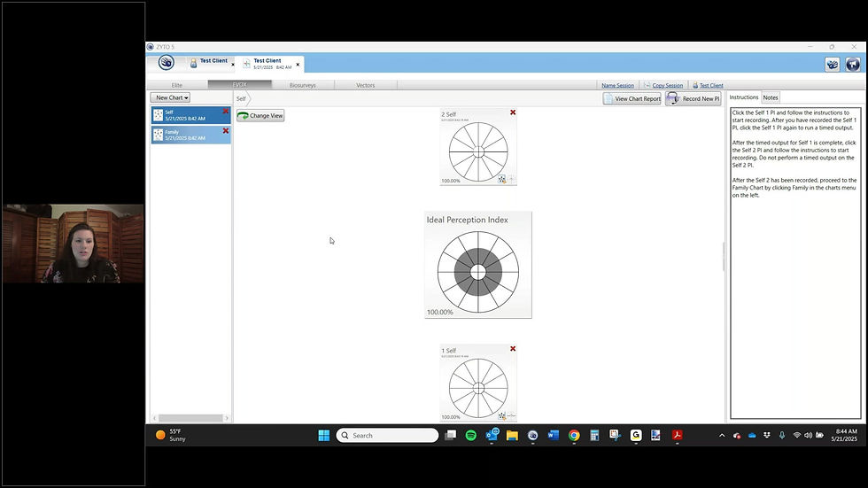Click the Ideal Perception Index wheel
Image resolution: width=868 pixels, height=488 pixels.
[x=478, y=272]
